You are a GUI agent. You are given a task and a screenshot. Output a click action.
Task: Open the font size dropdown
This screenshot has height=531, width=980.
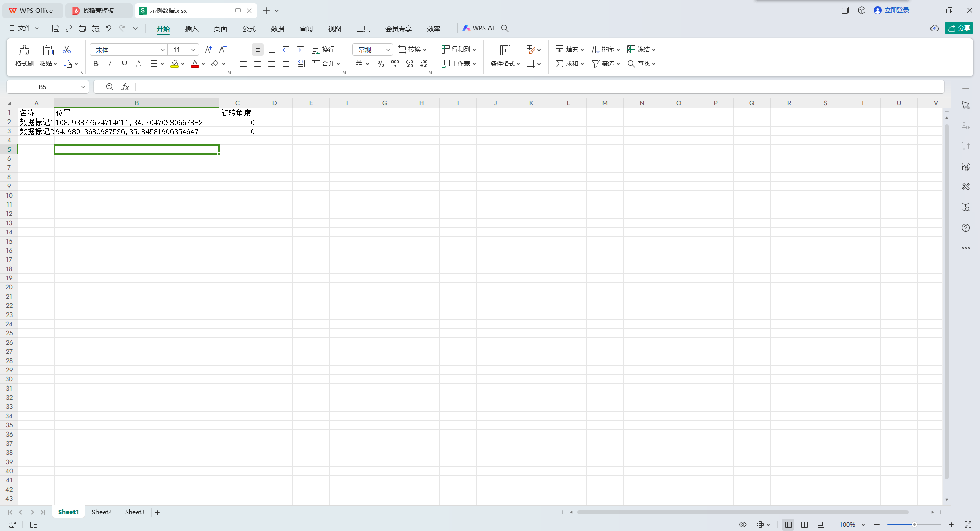point(193,50)
